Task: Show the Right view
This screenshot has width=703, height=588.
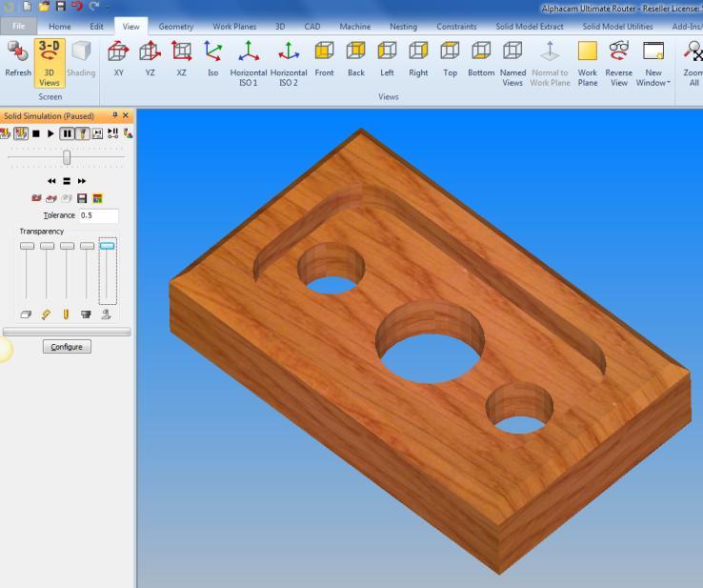Action: point(418,59)
